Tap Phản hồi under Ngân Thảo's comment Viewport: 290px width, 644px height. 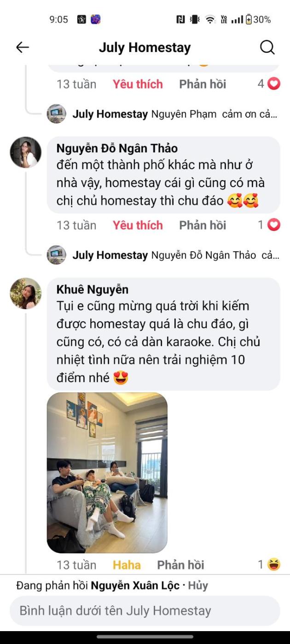(x=203, y=225)
